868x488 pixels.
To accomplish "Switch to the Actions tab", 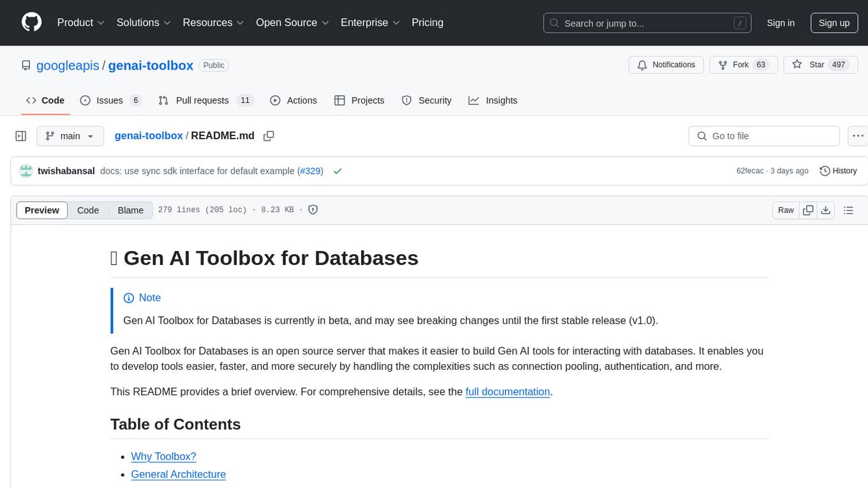I will (x=294, y=100).
